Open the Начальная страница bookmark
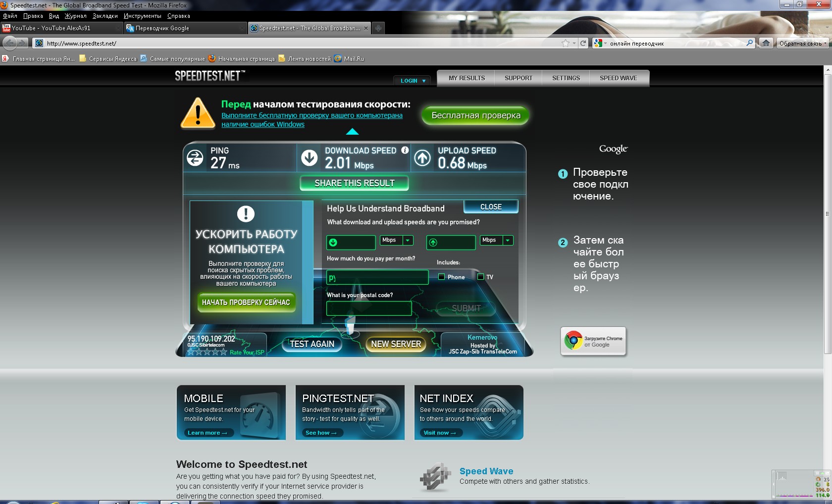832x504 pixels. pyautogui.click(x=242, y=58)
